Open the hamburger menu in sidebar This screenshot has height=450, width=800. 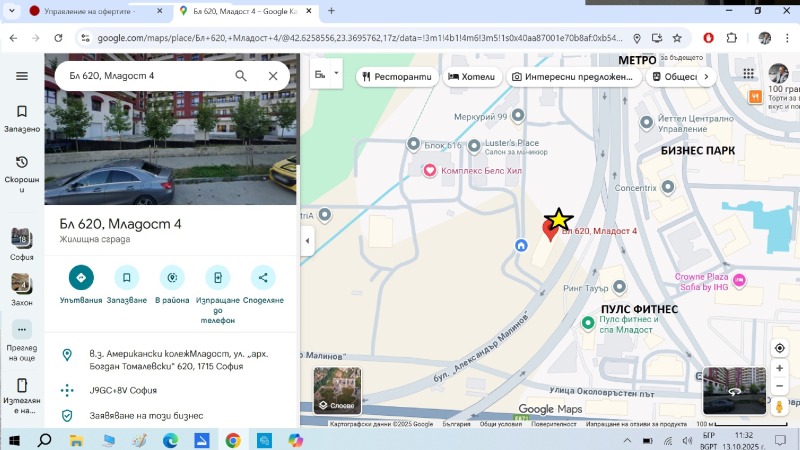22,76
